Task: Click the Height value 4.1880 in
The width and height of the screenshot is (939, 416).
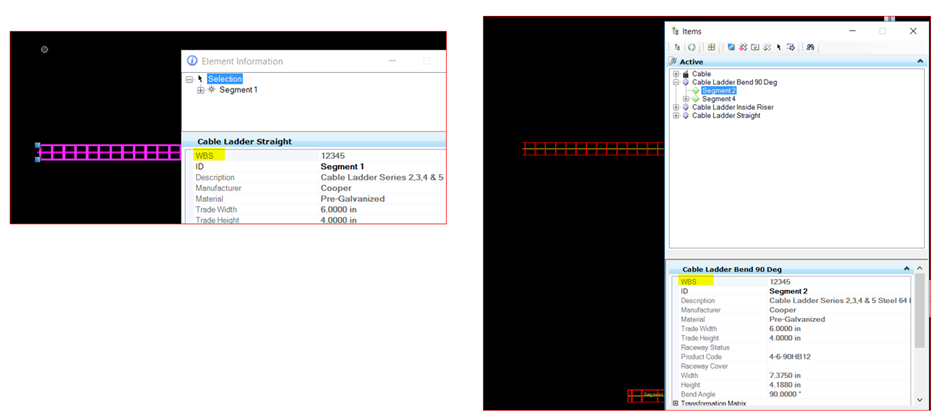Action: [787, 385]
